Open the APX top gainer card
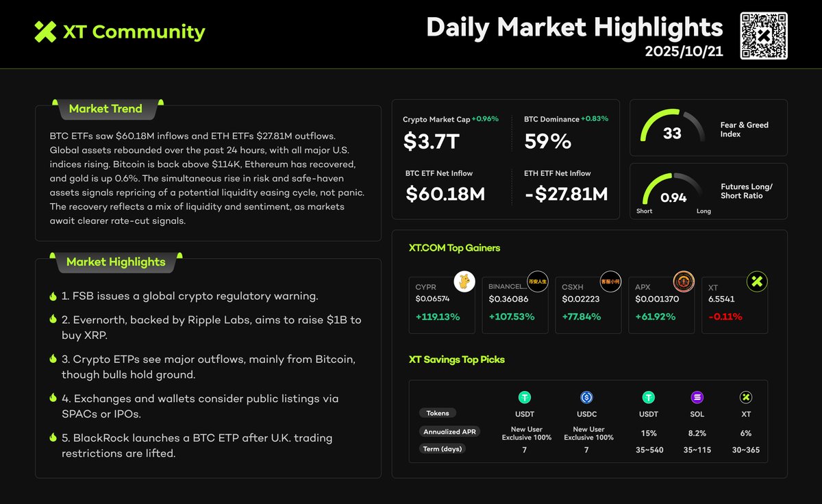Image resolution: width=822 pixels, height=504 pixels. point(661,305)
